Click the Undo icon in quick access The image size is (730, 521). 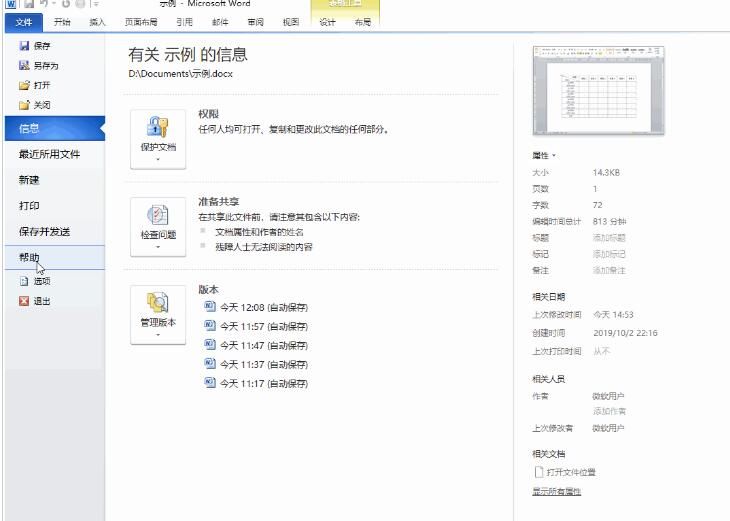[44, 4]
